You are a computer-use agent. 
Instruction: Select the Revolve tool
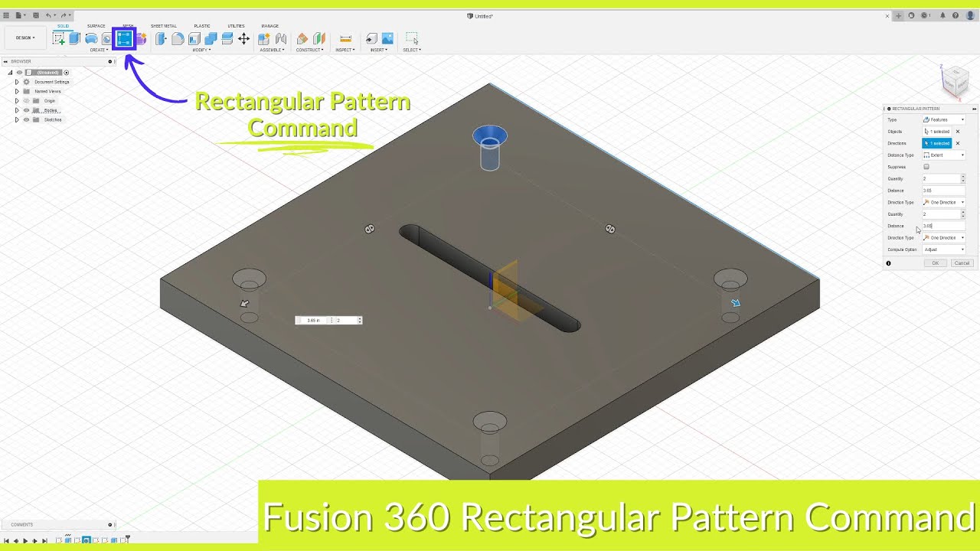91,38
